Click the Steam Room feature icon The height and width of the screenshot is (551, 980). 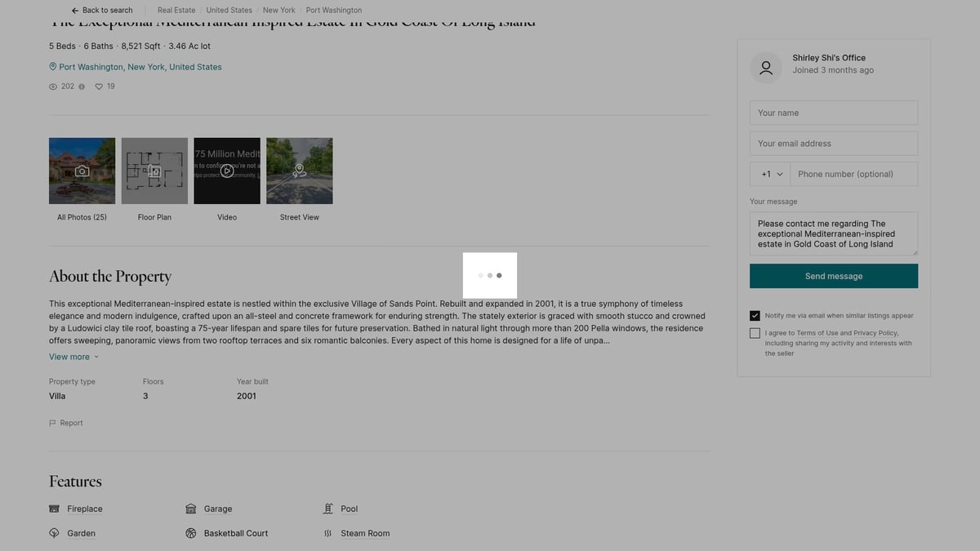[327, 533]
